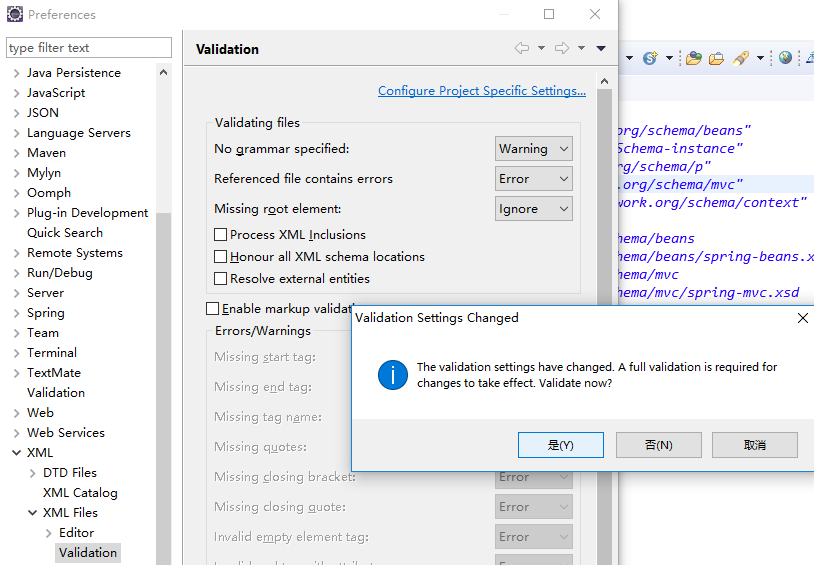
Task: Select Web preferences item
Action: tap(40, 413)
